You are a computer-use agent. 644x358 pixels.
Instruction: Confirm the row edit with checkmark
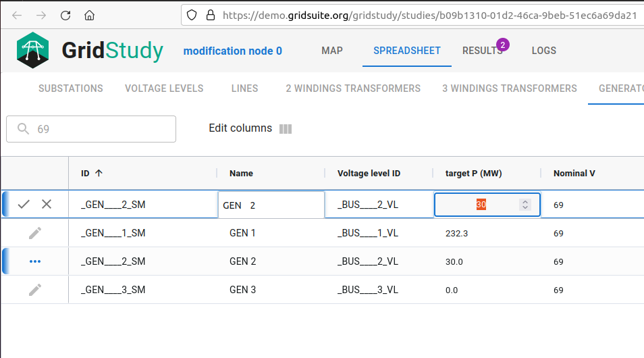point(24,204)
